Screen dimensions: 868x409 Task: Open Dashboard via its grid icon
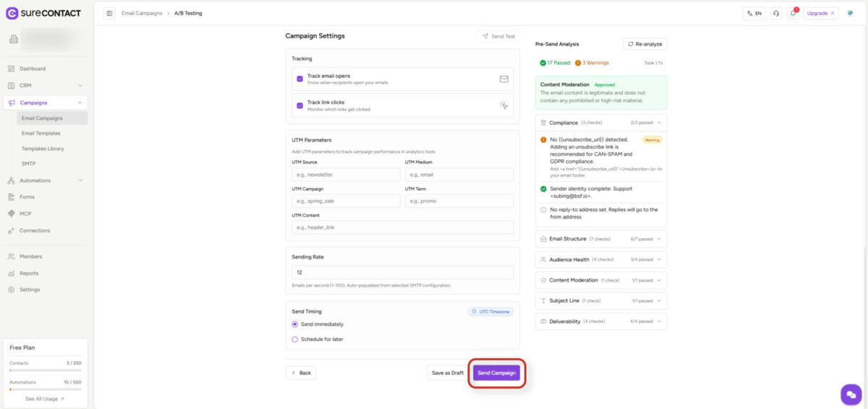(x=12, y=69)
